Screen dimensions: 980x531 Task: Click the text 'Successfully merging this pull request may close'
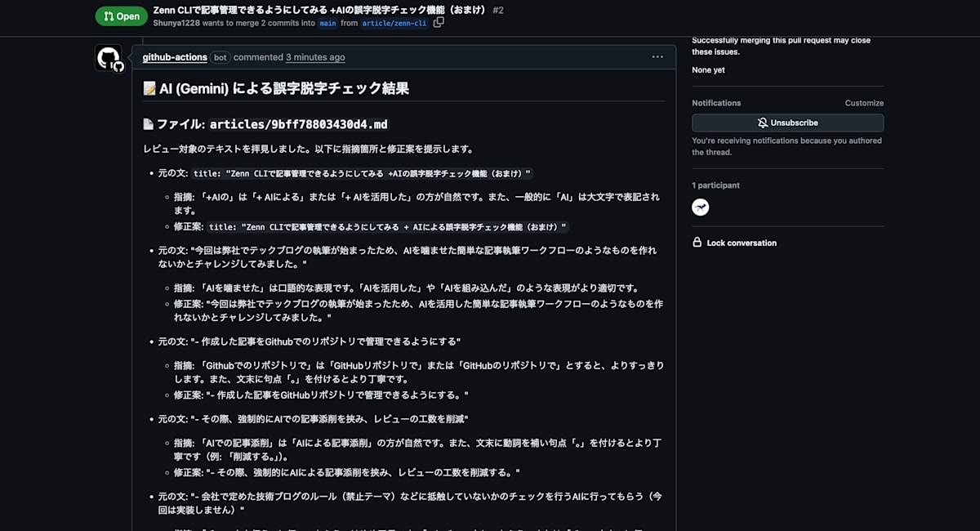pos(781,41)
